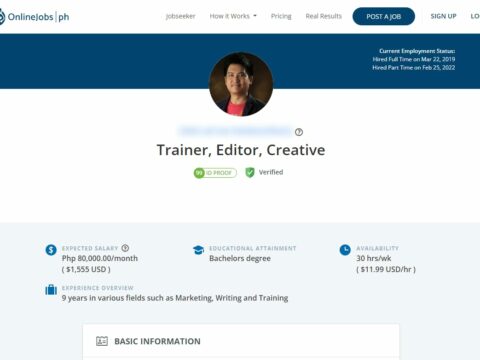This screenshot has height=360, width=480.
Task: Click the Basic Information ID card icon
Action: tap(102, 341)
